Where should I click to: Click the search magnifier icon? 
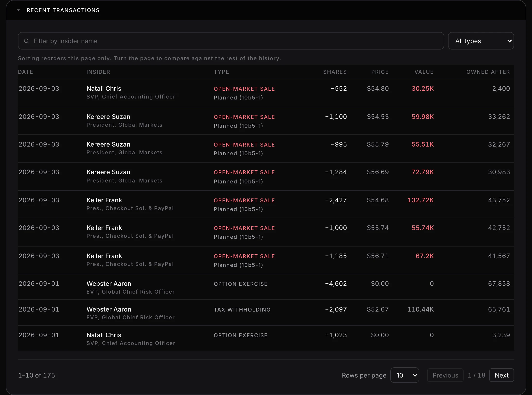[x=26, y=41]
